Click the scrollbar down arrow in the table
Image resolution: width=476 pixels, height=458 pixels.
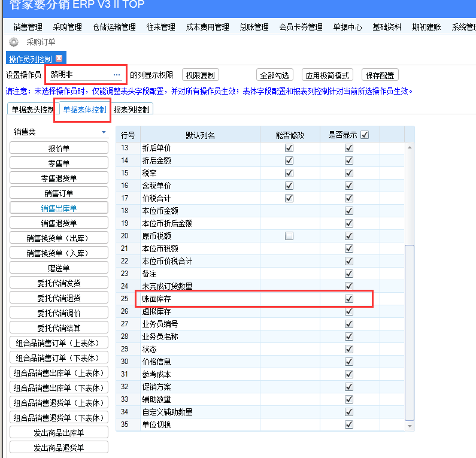[410, 426]
